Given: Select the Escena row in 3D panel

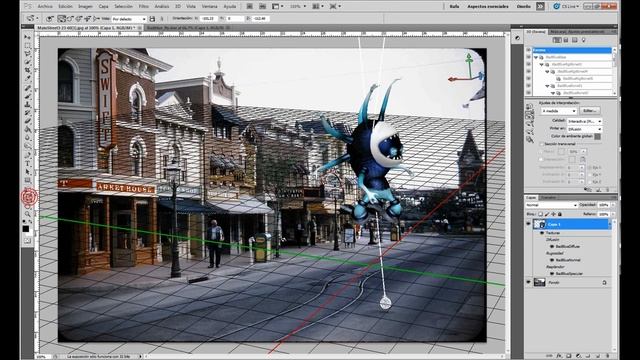Looking at the screenshot, I should pyautogui.click(x=572, y=50).
